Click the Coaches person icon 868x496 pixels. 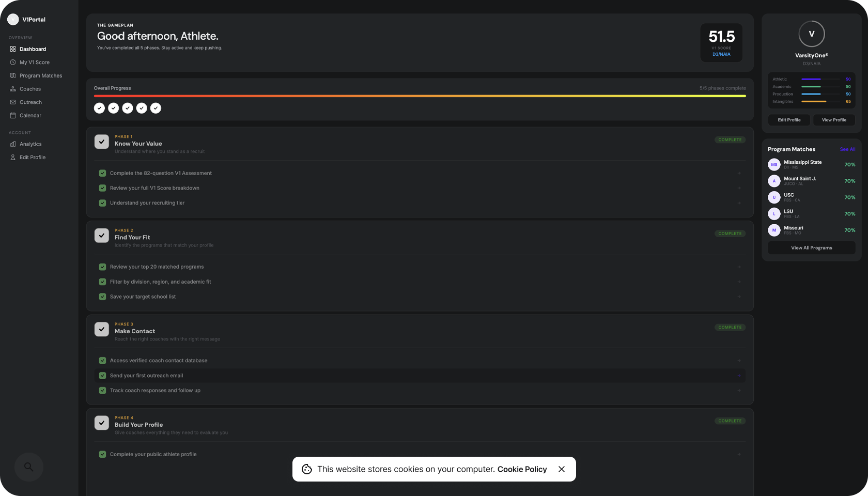[x=13, y=89]
